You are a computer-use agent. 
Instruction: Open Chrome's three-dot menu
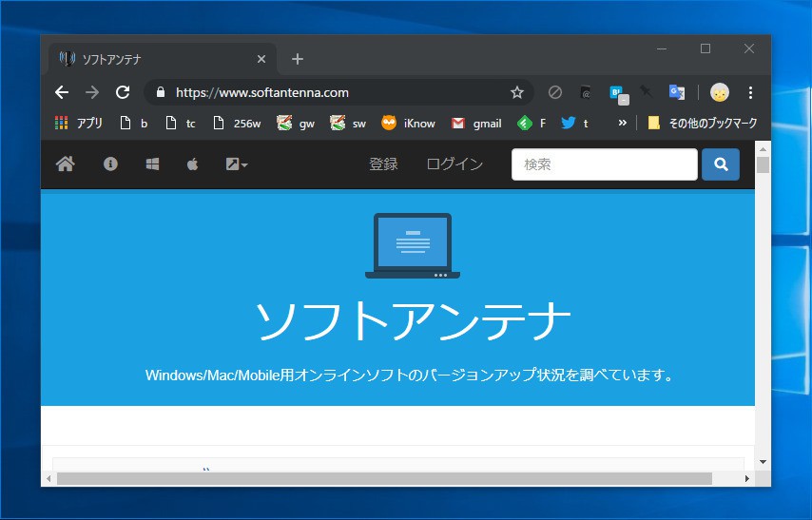point(750,93)
